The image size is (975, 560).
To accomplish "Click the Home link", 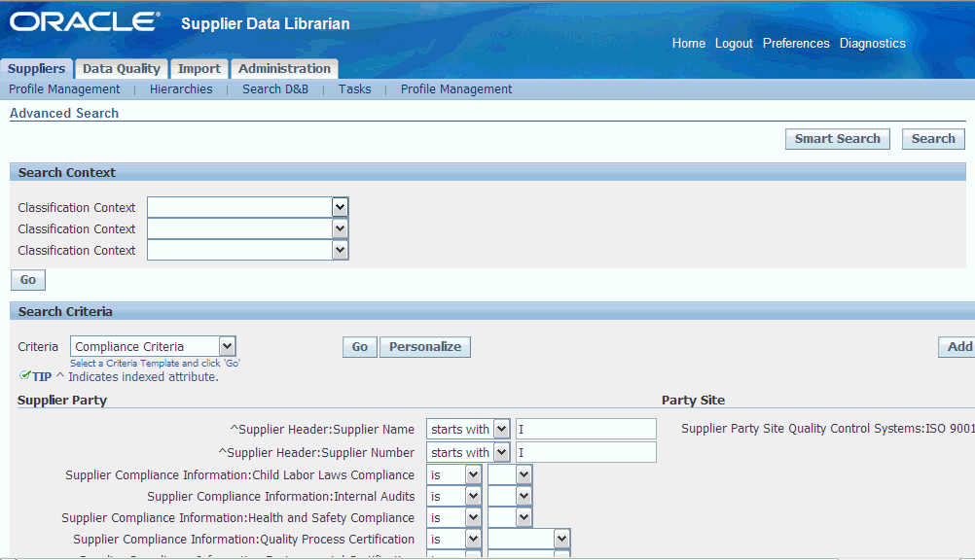I will pyautogui.click(x=688, y=44).
